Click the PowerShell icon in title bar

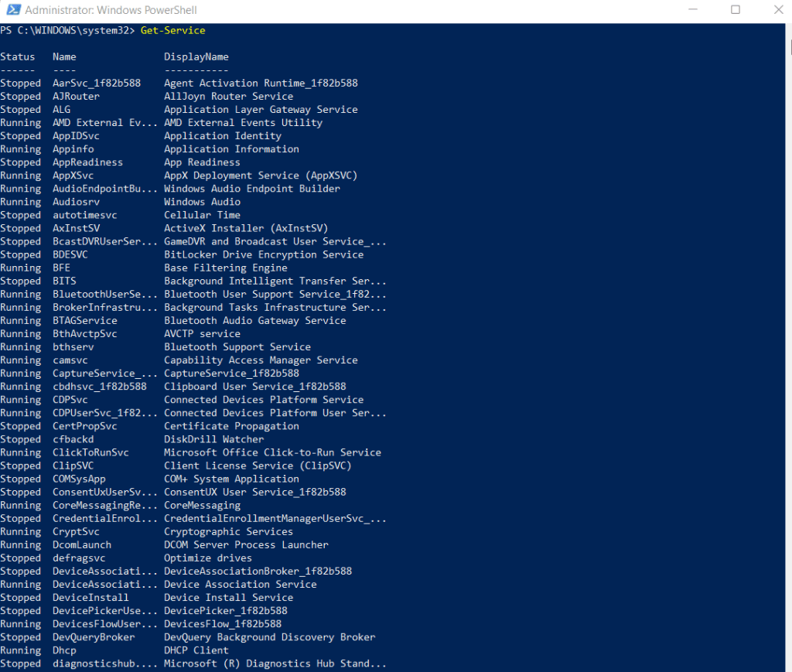pos(14,9)
